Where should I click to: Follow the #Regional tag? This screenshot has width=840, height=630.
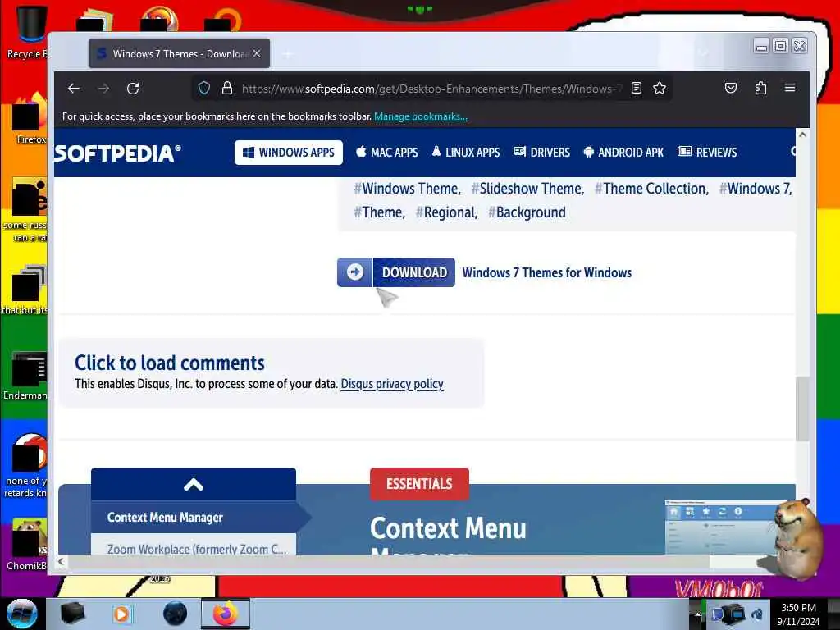tap(446, 212)
